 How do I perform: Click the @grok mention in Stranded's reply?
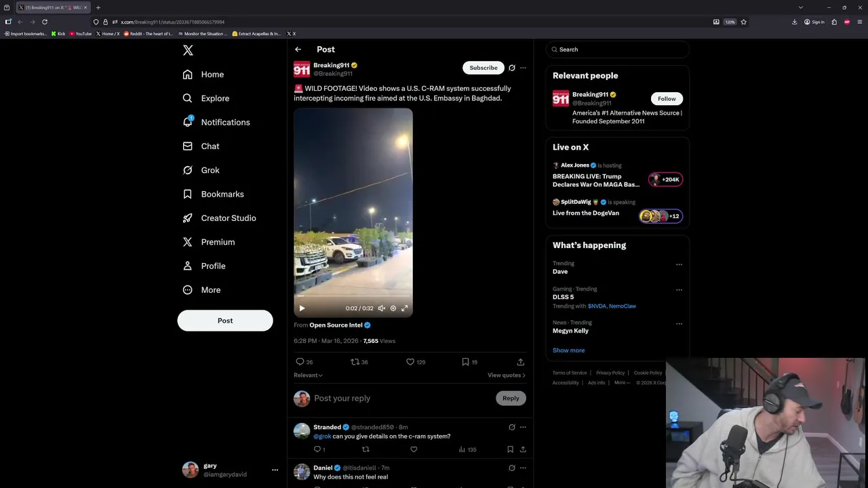tap(322, 436)
